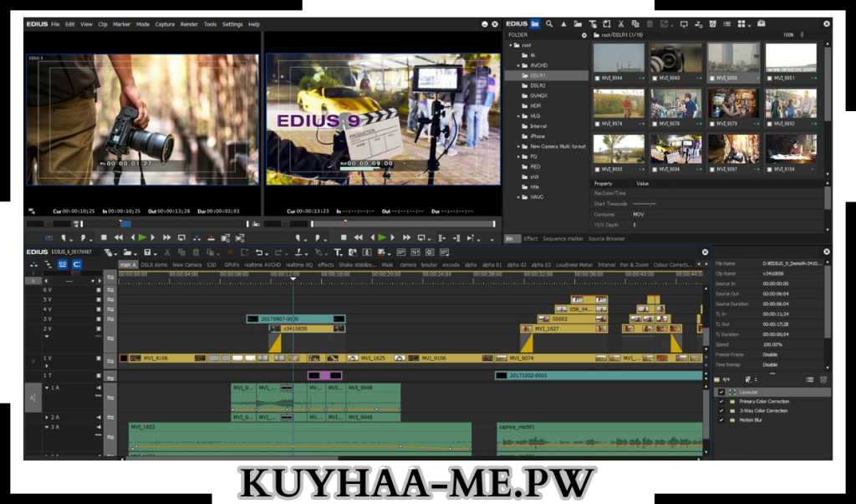Open the bin search magnifier tool
Viewport: 856px width, 504px height.
pyautogui.click(x=549, y=24)
